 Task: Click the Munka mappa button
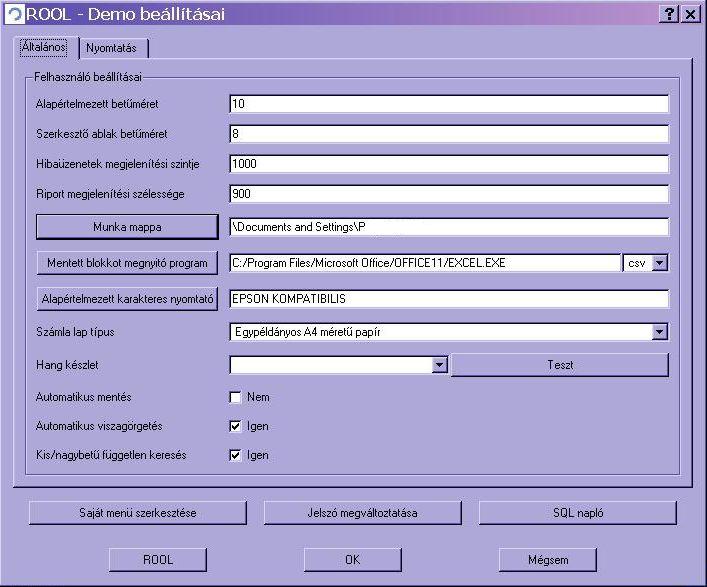pos(126,227)
